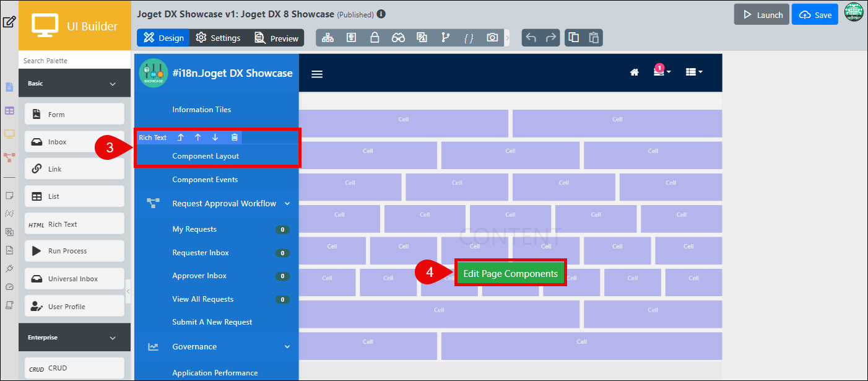Expand more toolbar icons arrow

508,38
